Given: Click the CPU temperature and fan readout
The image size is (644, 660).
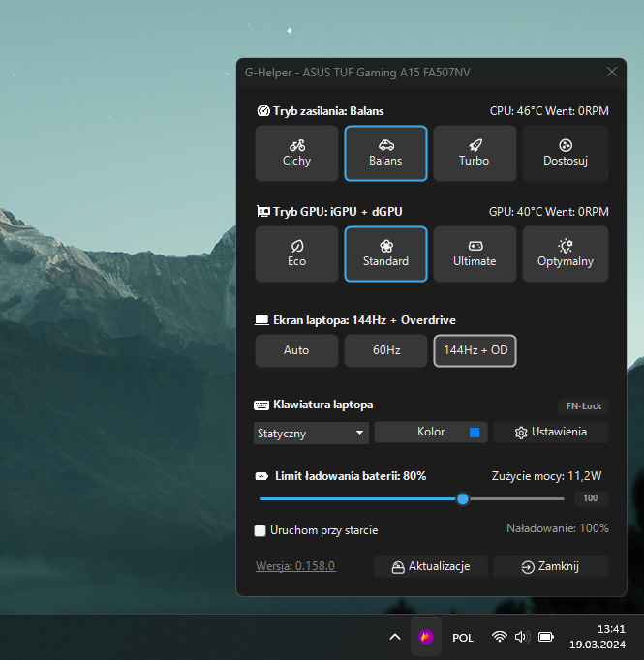Looking at the screenshot, I should point(549,111).
